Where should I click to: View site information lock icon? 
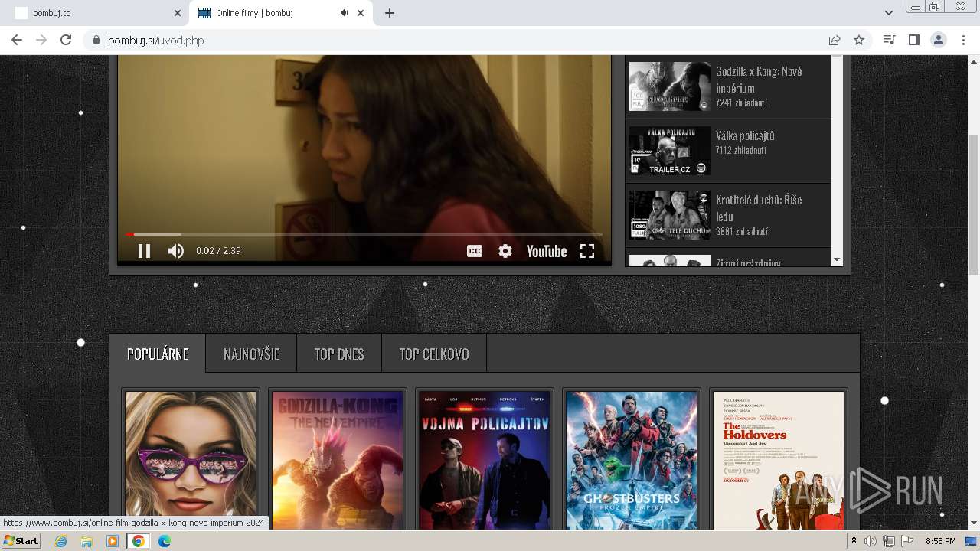tap(96, 40)
